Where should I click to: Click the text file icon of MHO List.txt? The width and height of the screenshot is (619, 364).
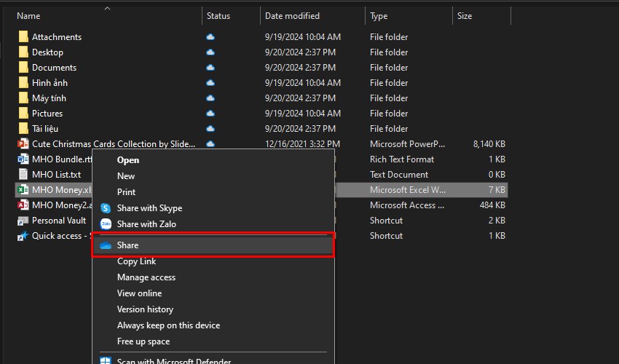(23, 175)
